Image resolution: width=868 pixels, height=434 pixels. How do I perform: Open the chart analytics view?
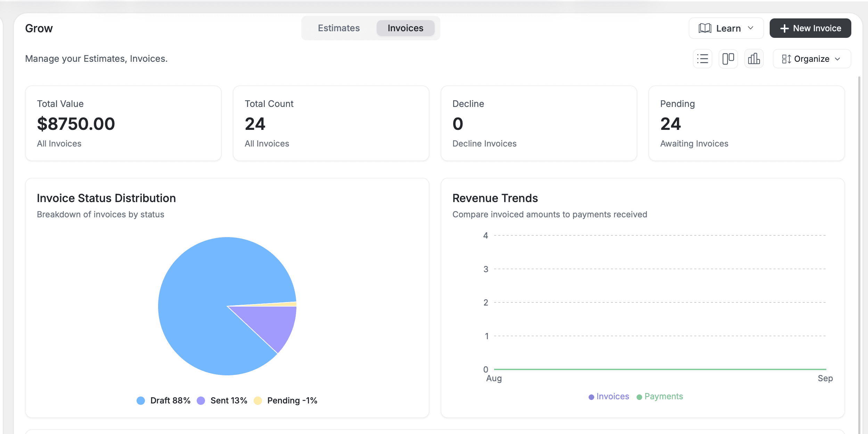point(754,59)
